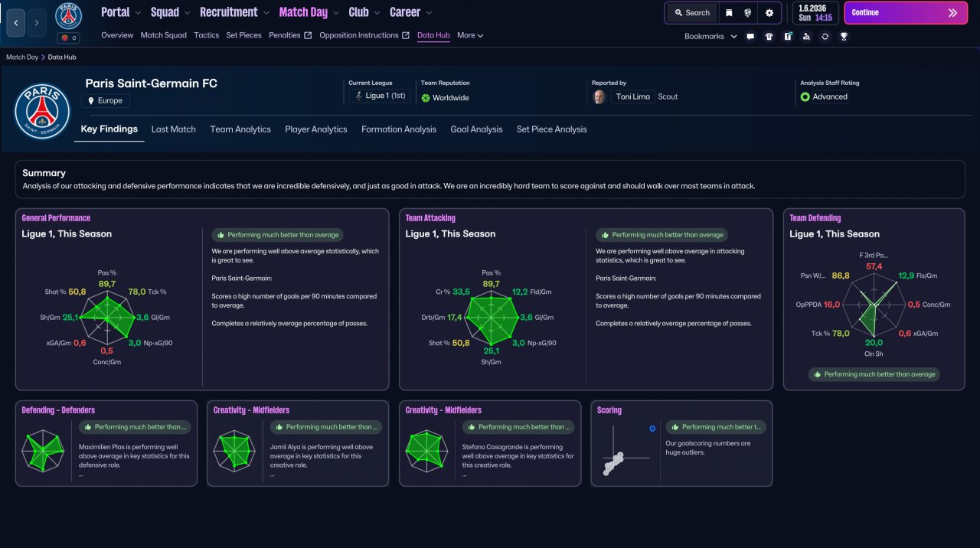Click the circular arrows refresh shortcut
Image resolution: width=980 pixels, height=548 pixels.
point(825,36)
